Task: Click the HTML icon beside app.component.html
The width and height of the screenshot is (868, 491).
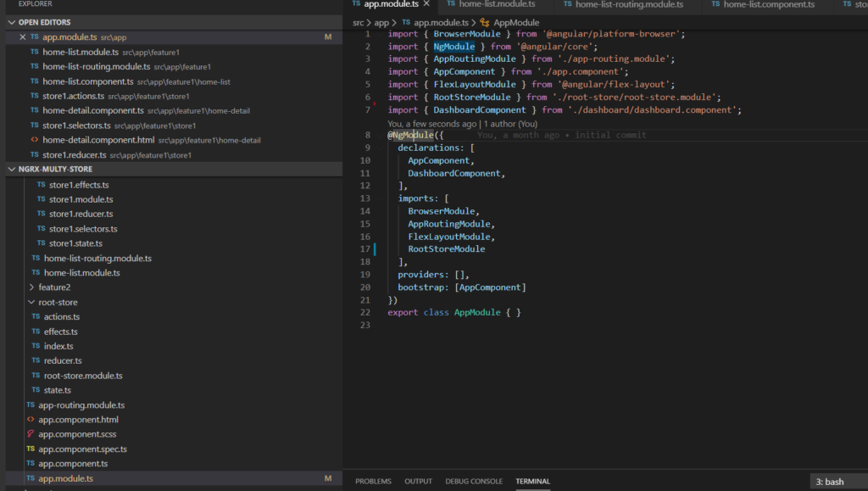Action: pyautogui.click(x=31, y=420)
